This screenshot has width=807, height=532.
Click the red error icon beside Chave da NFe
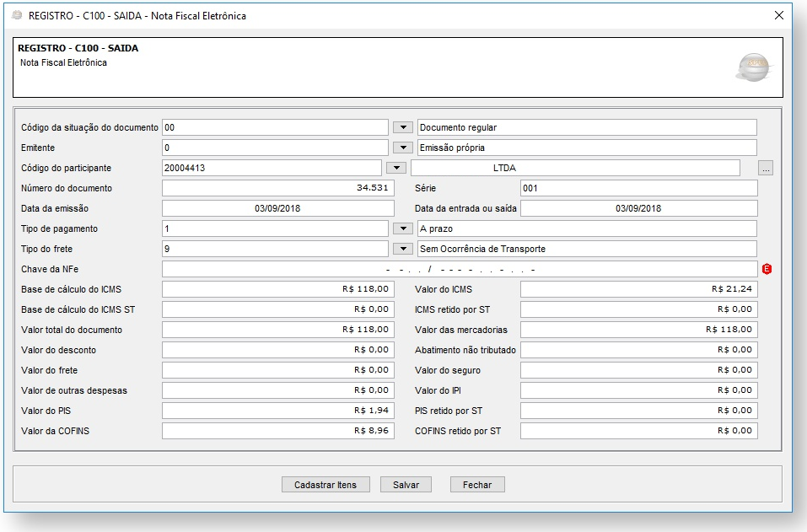(x=767, y=270)
